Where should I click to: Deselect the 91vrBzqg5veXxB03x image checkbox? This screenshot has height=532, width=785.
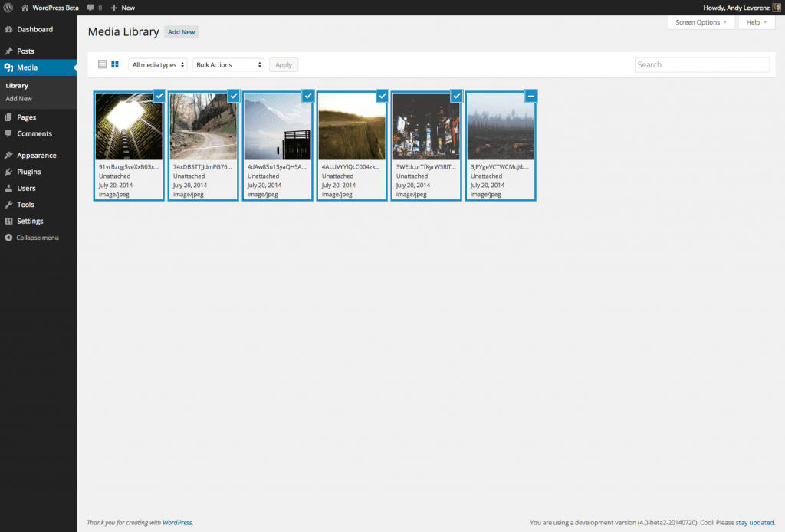tap(158, 96)
